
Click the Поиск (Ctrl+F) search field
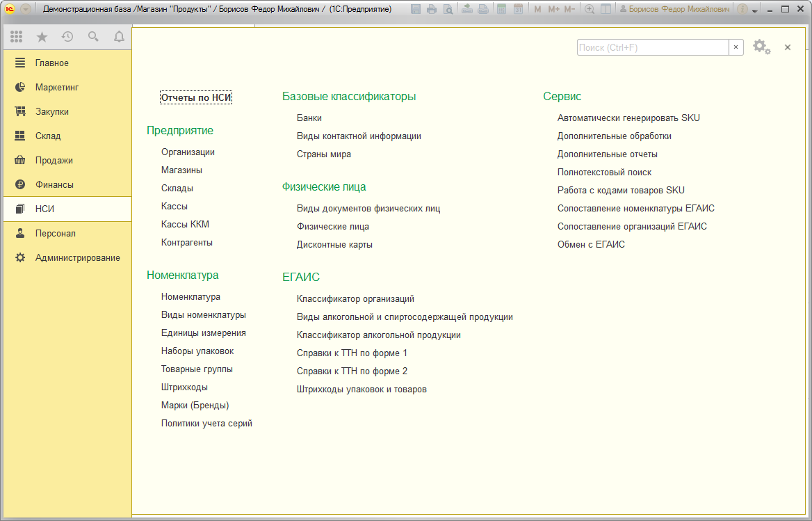(x=653, y=47)
